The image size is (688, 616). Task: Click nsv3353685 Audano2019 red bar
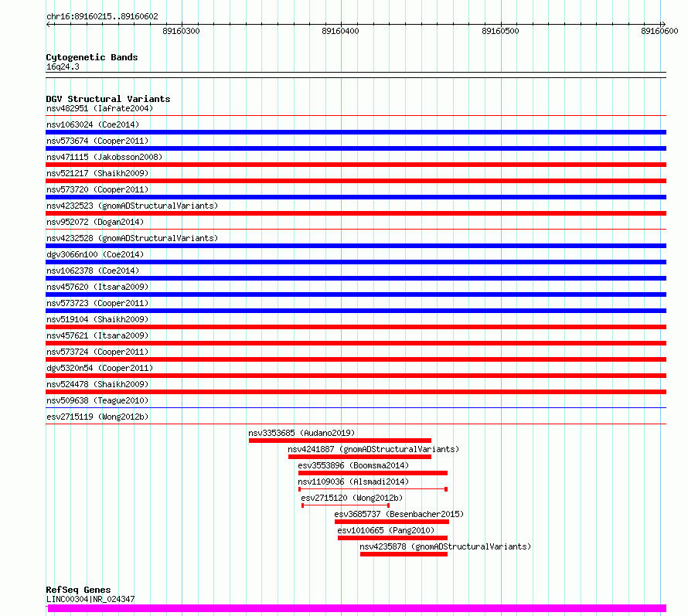pos(340,441)
